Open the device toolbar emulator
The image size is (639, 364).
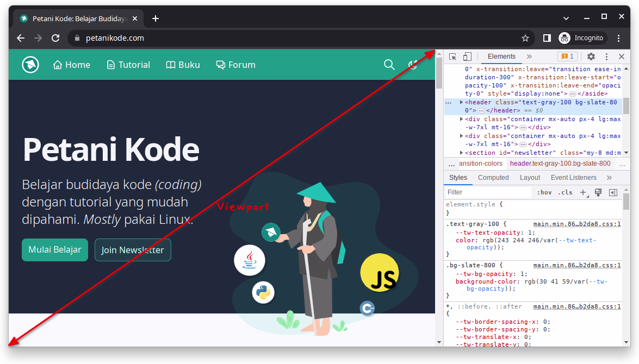(467, 56)
